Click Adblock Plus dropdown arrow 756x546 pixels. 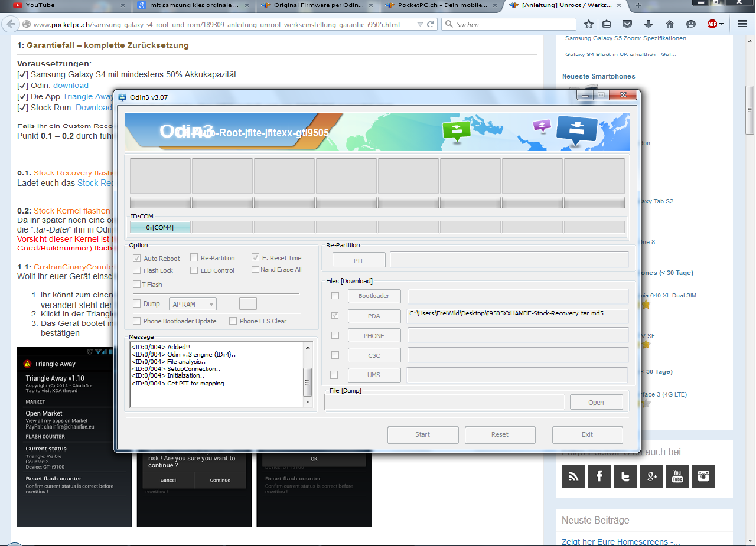point(721,25)
